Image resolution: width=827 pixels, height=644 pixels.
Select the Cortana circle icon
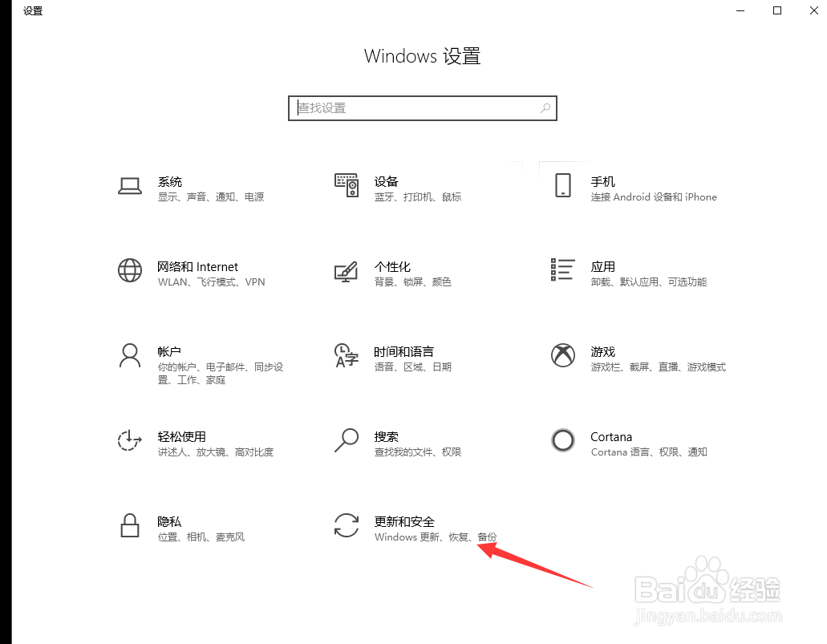point(563,440)
